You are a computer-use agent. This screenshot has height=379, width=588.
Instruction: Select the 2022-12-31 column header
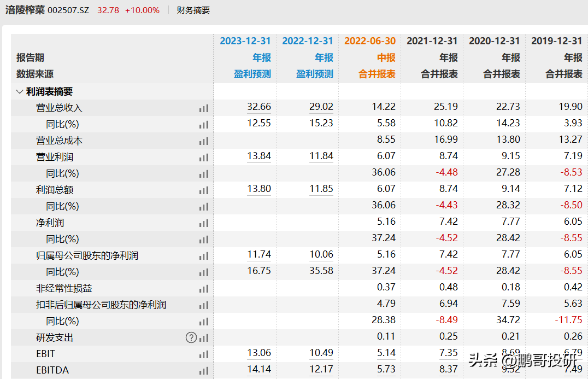(x=308, y=41)
